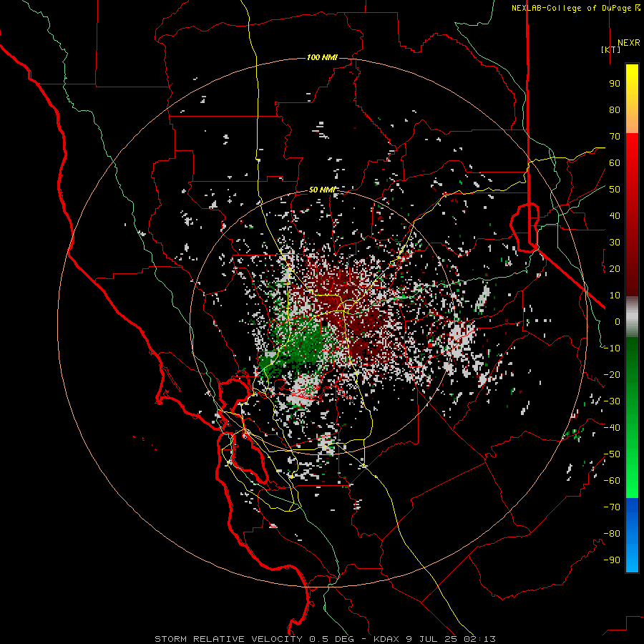Click the -40 value on the velocity scale
This screenshot has width=644, height=644.
coord(612,428)
